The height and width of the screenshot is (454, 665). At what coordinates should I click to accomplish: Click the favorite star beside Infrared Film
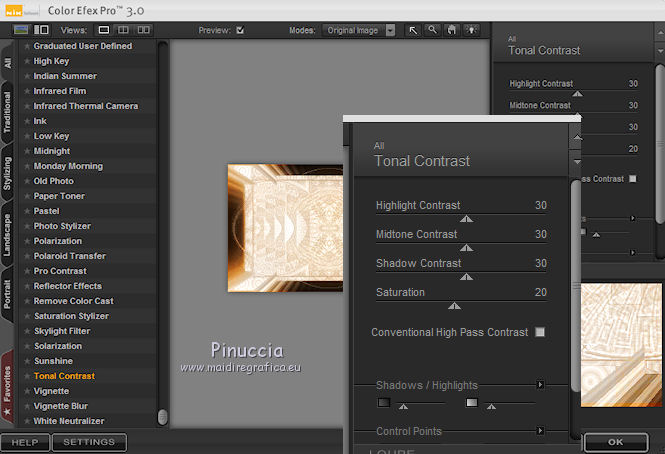click(x=27, y=91)
